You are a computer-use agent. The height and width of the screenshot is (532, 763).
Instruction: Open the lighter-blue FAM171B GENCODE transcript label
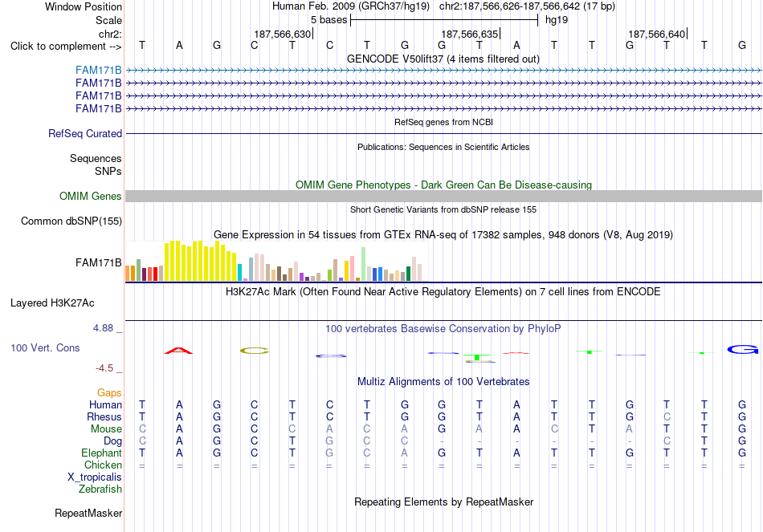[x=98, y=70]
